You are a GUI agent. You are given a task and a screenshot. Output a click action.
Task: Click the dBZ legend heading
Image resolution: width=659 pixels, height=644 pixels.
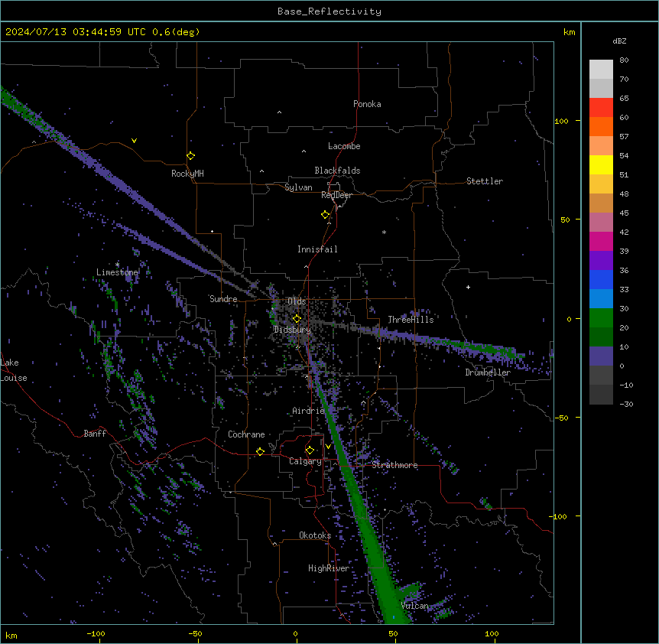tap(619, 41)
